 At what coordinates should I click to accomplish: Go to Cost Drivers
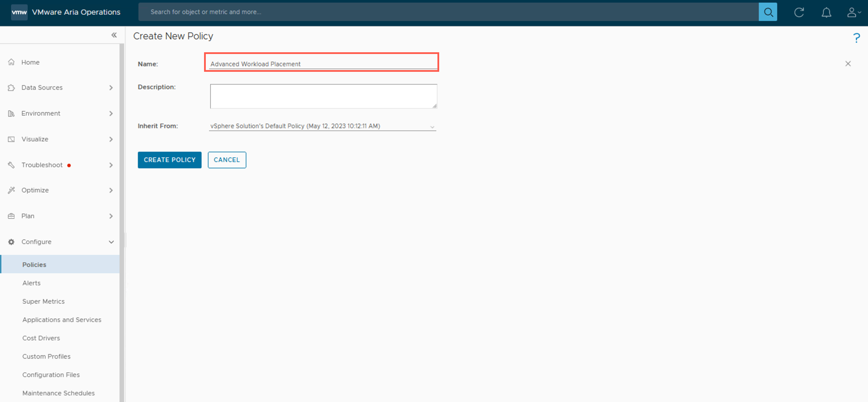[x=41, y=338]
